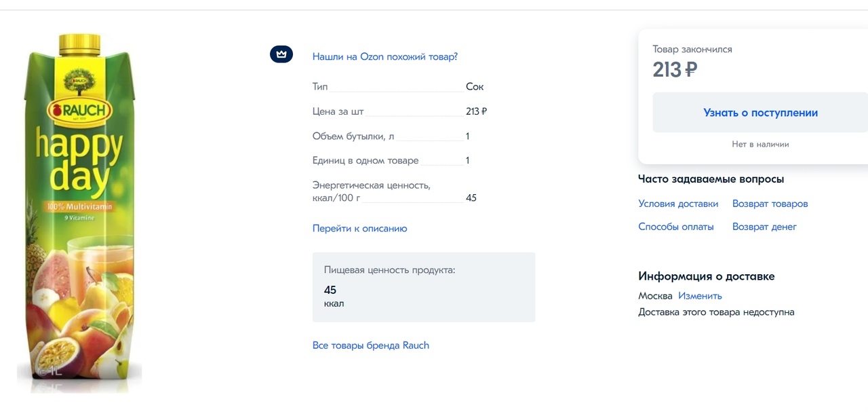Open the 'Способы оплаты' FAQ link
Screen dimensions: 868x412
coord(676,227)
